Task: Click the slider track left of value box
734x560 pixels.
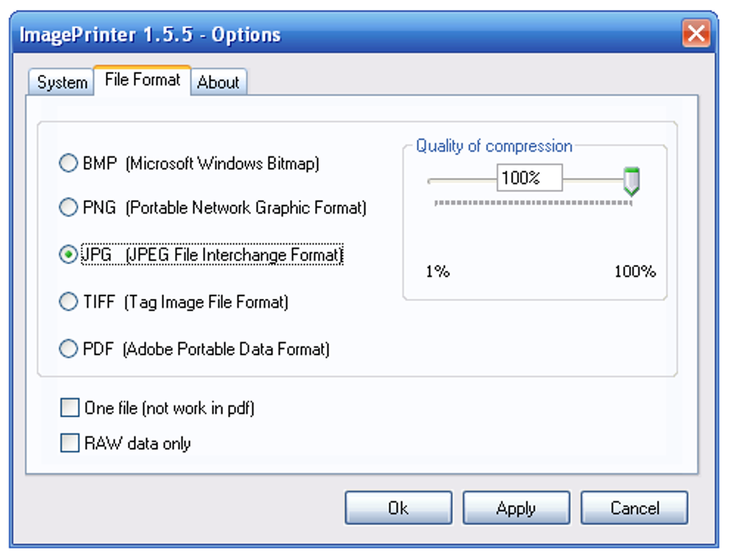Action: click(x=461, y=180)
